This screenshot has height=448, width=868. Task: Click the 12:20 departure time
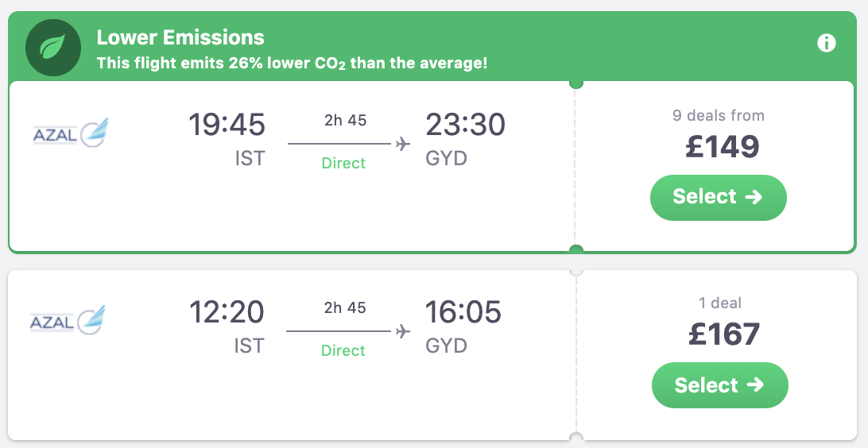pos(227,312)
